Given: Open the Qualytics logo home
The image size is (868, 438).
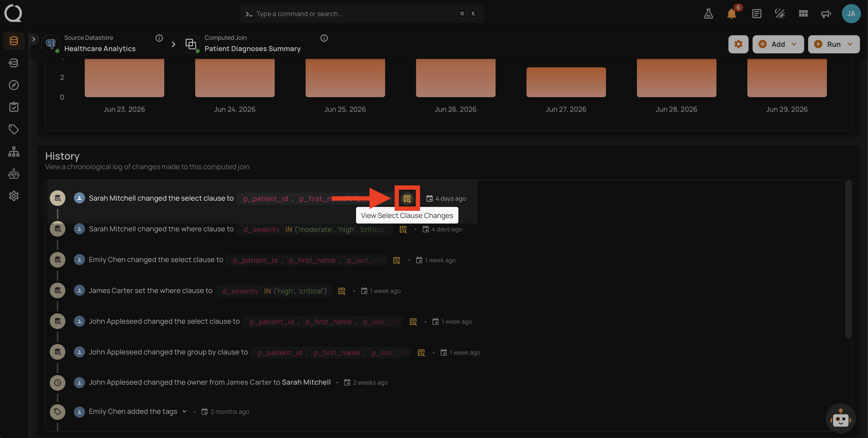Looking at the screenshot, I should (x=13, y=13).
